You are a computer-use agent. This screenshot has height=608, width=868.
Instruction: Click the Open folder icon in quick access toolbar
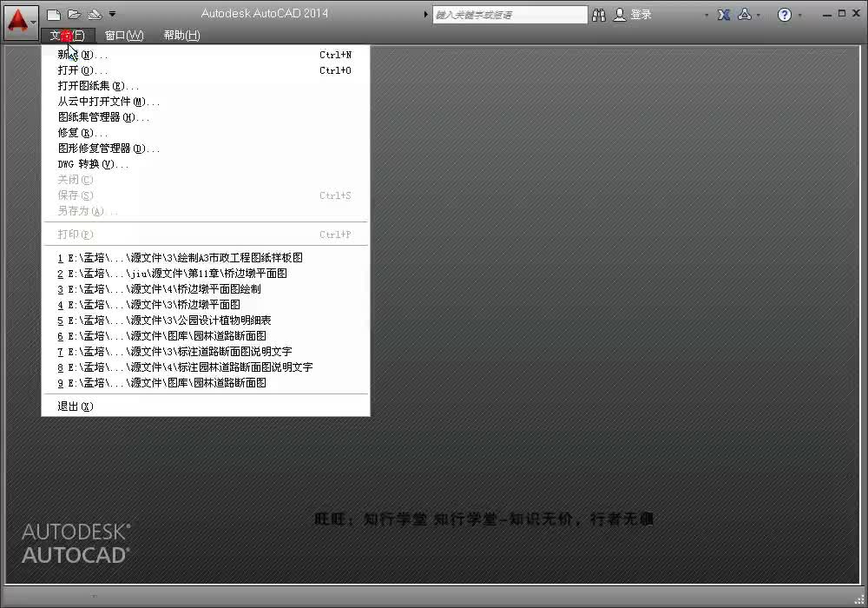74,15
